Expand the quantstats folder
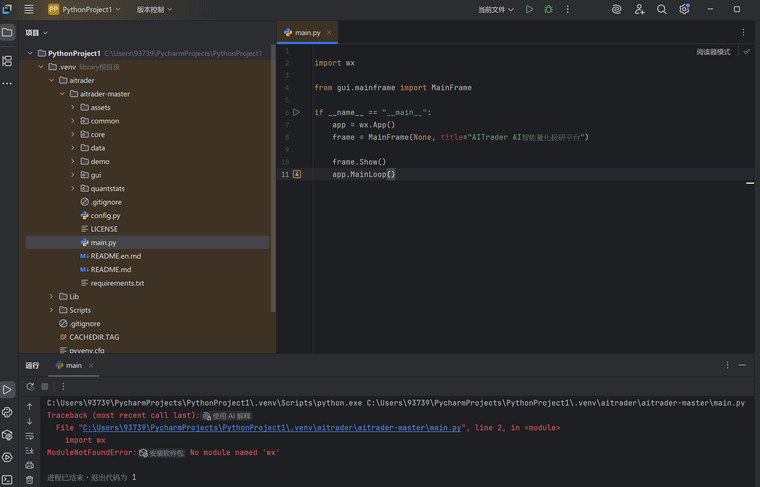 [x=73, y=189]
